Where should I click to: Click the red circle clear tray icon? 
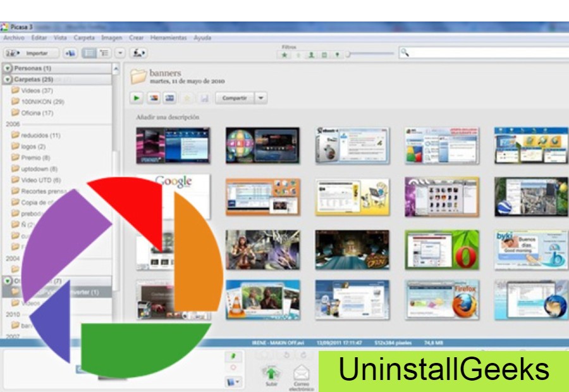233,368
